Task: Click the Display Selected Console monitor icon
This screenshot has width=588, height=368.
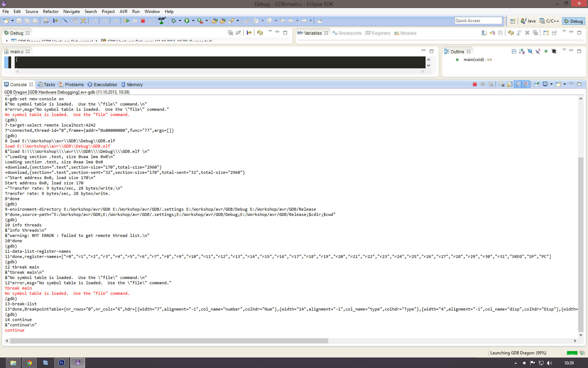Action: 545,84
